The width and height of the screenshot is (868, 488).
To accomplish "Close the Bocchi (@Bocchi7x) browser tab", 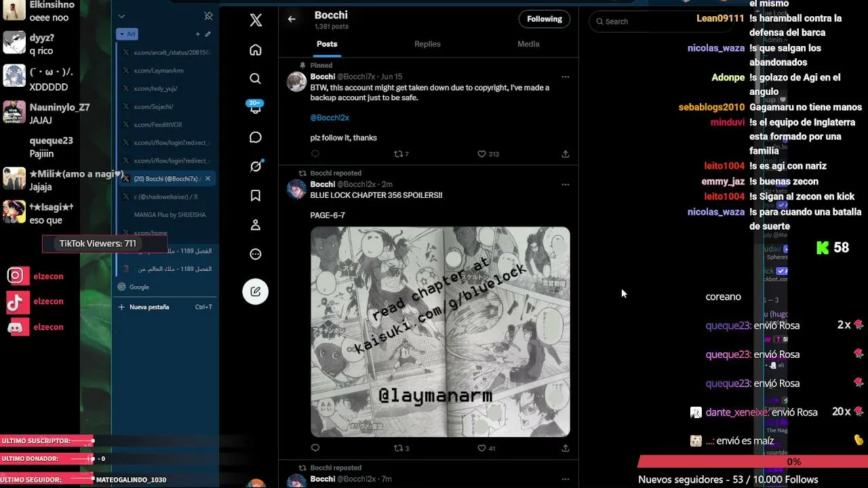I will coord(208,179).
